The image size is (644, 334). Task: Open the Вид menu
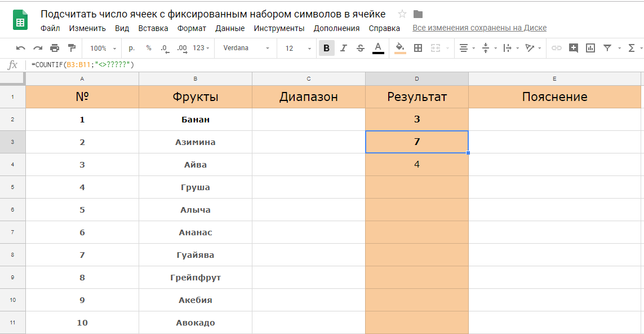click(x=122, y=28)
